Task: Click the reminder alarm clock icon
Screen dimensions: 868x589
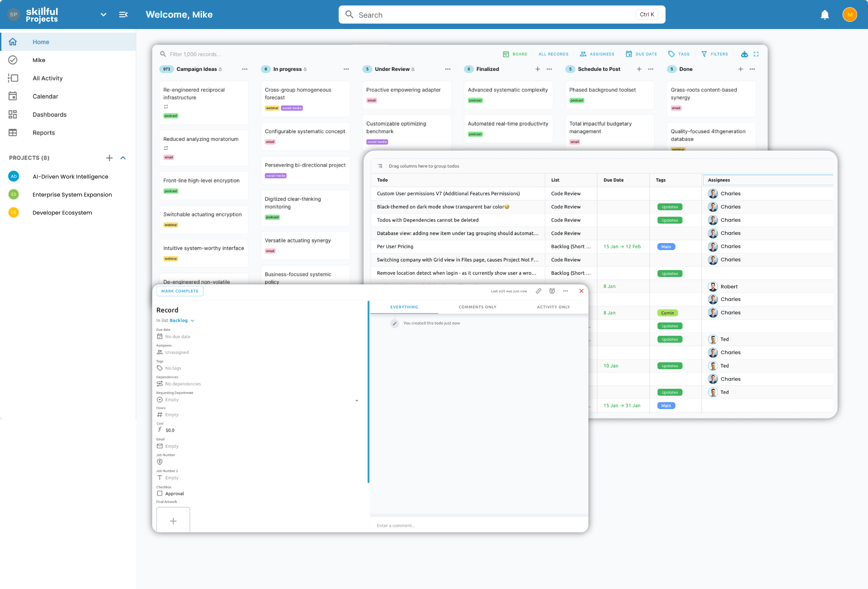Action: pos(552,291)
